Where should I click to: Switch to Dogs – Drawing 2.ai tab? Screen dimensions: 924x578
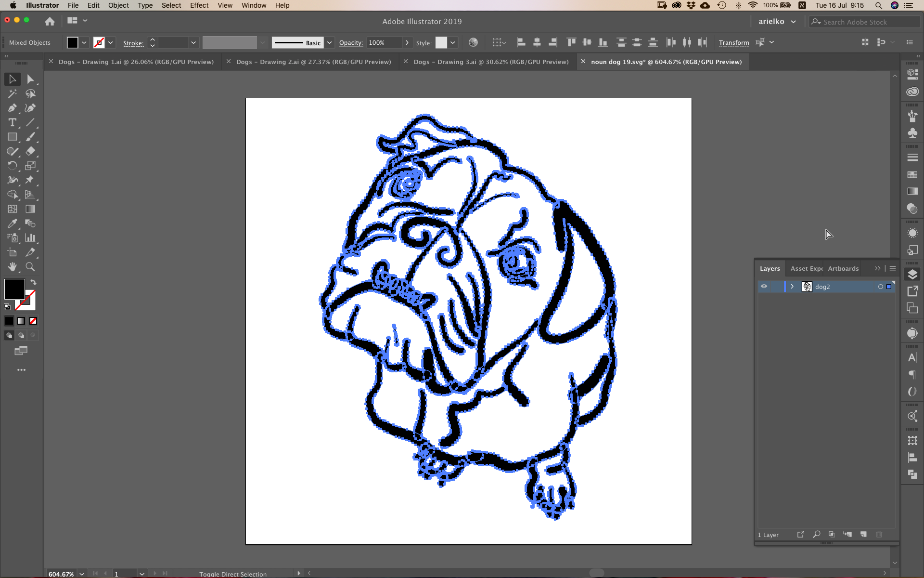(313, 62)
